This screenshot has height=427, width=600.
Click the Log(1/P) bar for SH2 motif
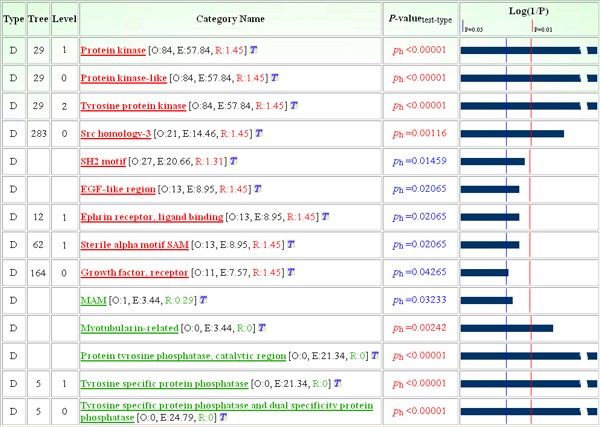point(492,161)
